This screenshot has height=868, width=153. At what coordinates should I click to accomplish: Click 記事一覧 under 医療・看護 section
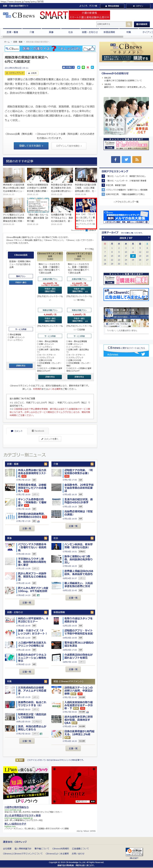coord(27,528)
